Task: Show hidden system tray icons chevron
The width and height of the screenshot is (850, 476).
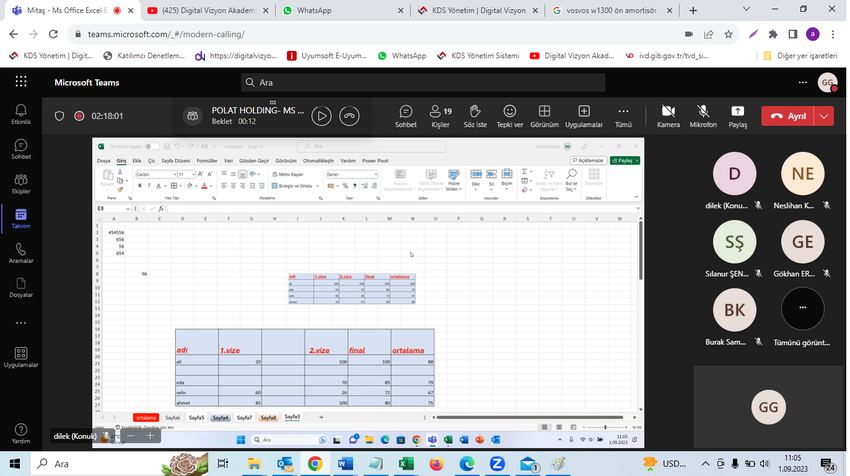Action: point(705,464)
